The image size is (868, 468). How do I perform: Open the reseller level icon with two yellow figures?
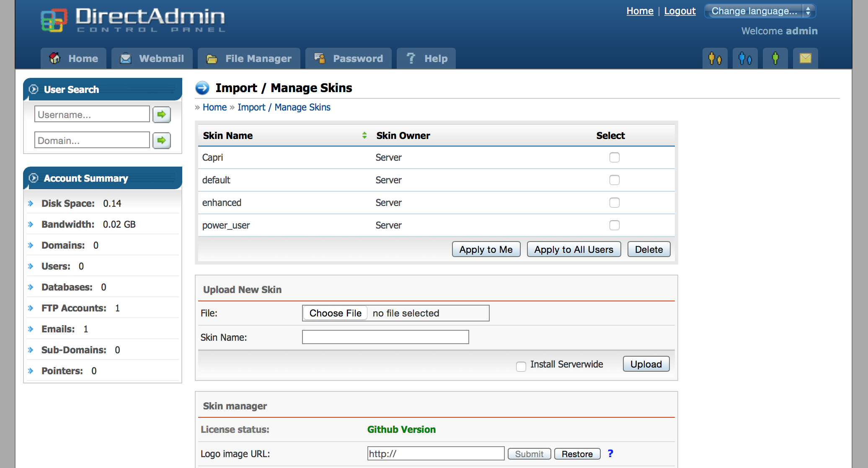tap(715, 58)
